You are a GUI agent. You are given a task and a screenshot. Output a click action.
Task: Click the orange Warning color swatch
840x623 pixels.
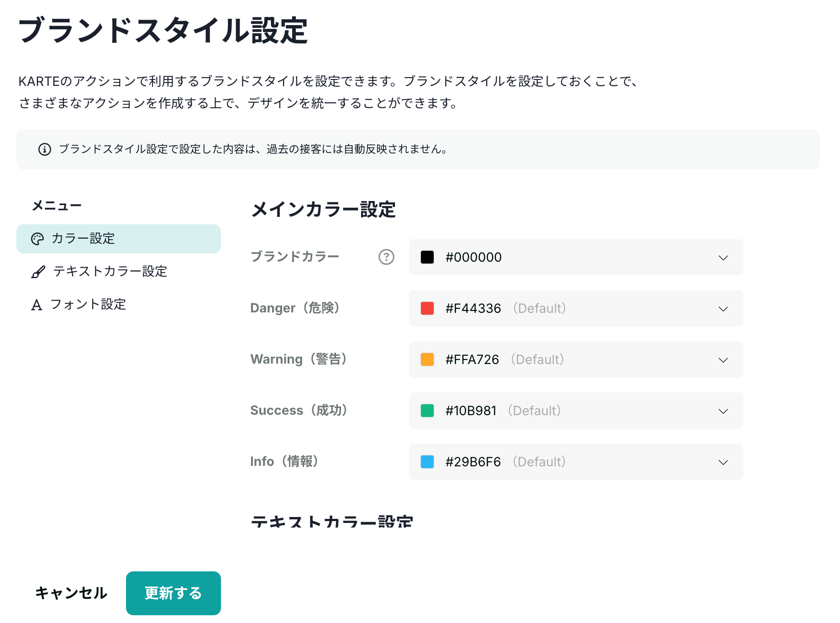click(x=427, y=359)
